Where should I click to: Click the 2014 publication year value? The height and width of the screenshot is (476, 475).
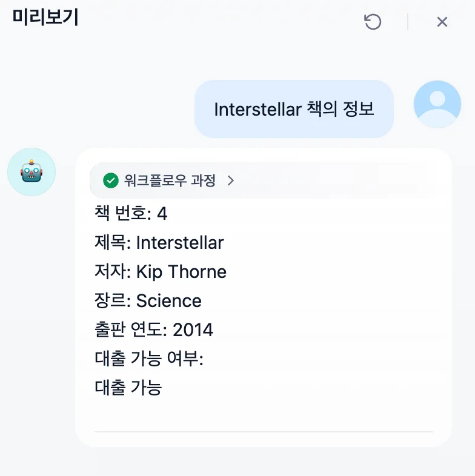pos(193,330)
